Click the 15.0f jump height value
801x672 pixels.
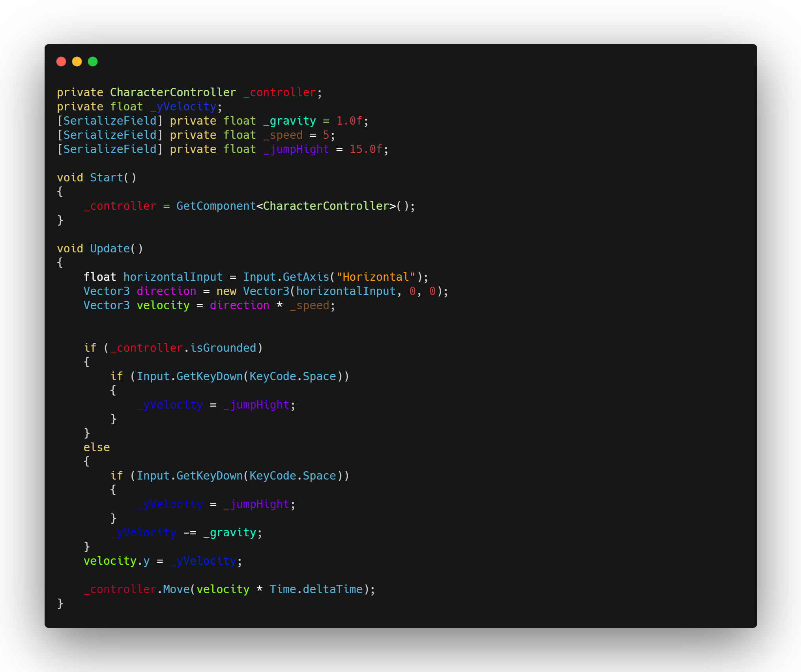point(366,149)
